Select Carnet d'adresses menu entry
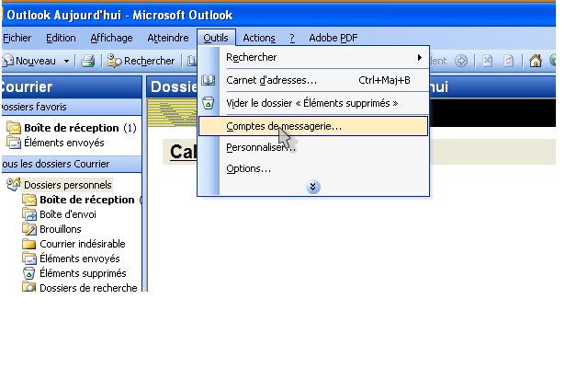 tap(313, 80)
